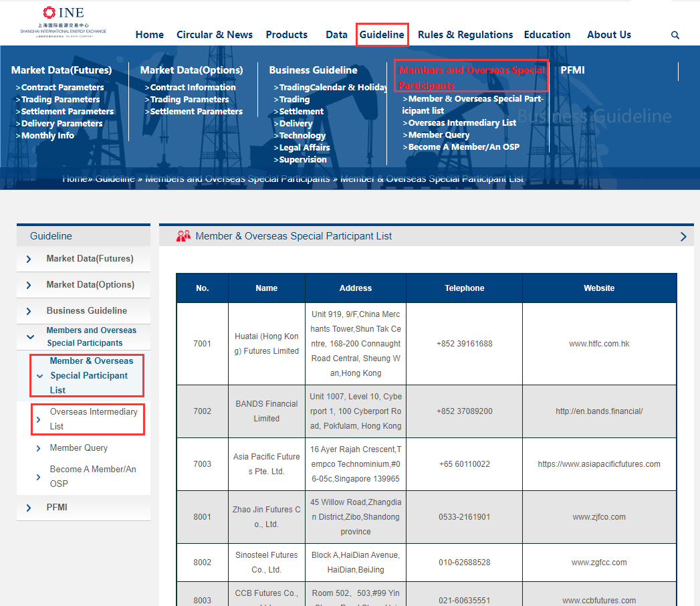Image resolution: width=700 pixels, height=606 pixels.
Task: Open TradingCalendar & Holiday link
Action: tap(332, 88)
